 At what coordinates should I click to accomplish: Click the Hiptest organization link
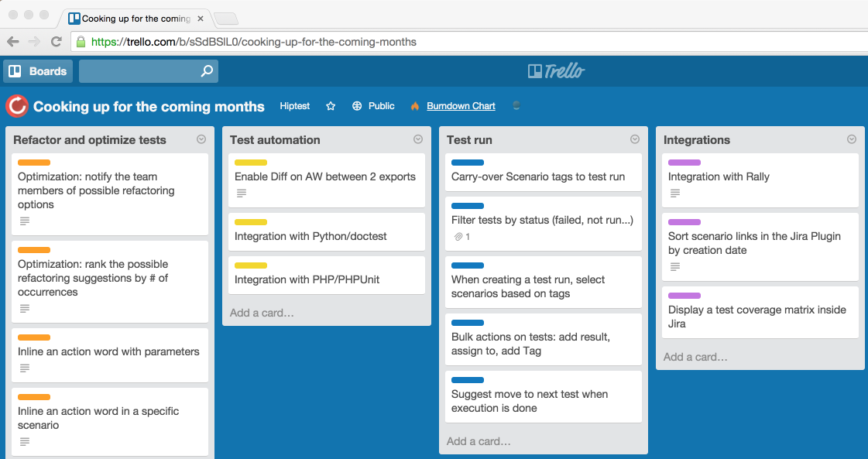[x=294, y=106]
